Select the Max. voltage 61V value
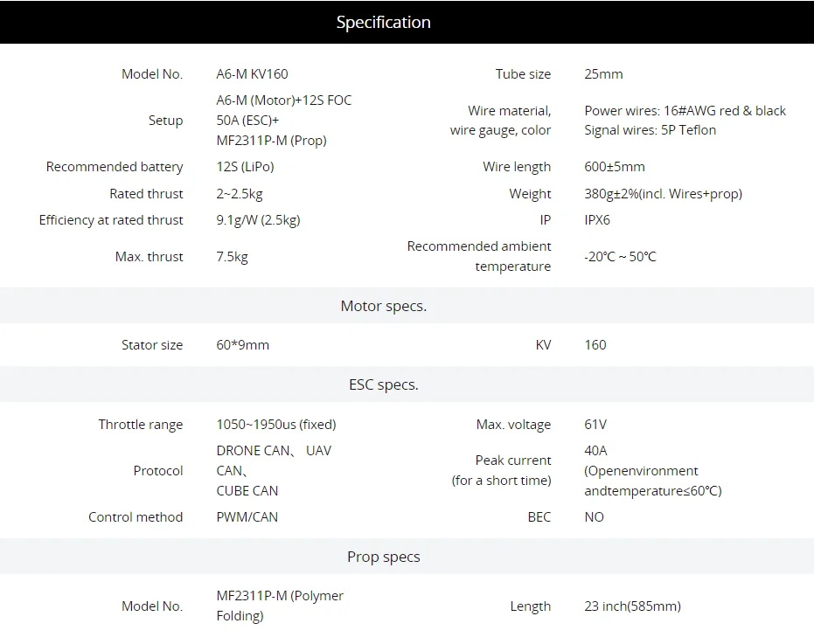The height and width of the screenshot is (644, 814). click(x=595, y=425)
